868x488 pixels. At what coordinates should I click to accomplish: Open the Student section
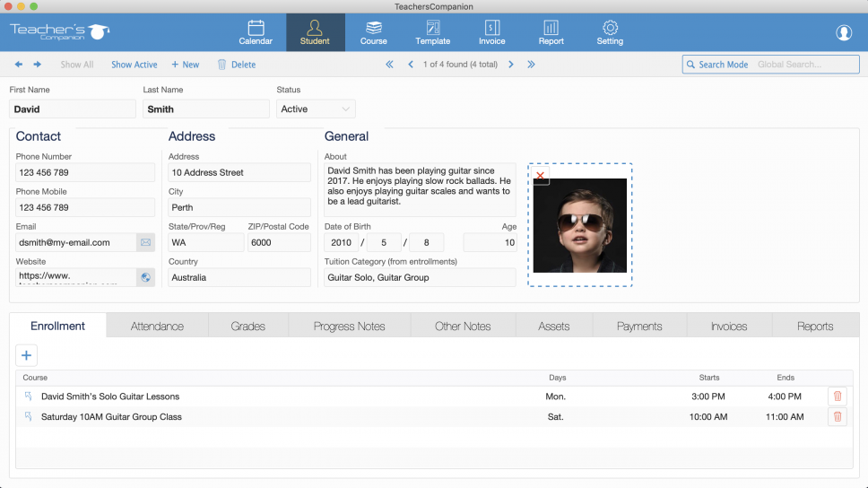coord(315,32)
